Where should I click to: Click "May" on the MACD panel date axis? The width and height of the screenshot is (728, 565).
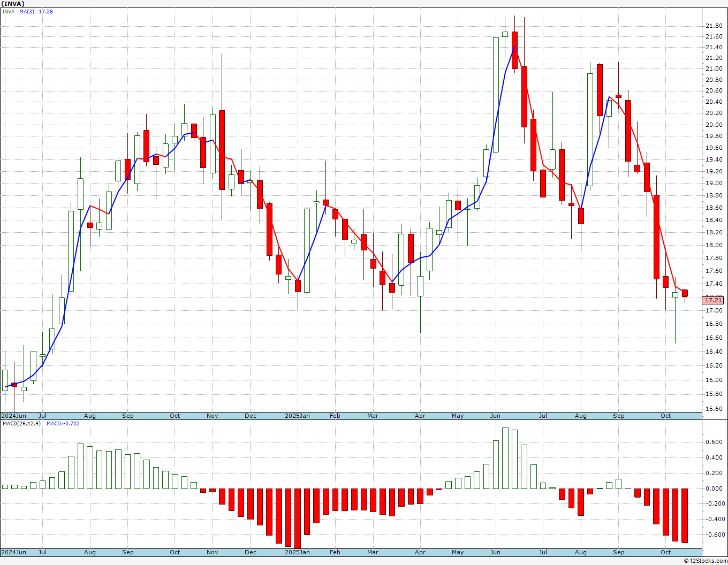click(458, 553)
